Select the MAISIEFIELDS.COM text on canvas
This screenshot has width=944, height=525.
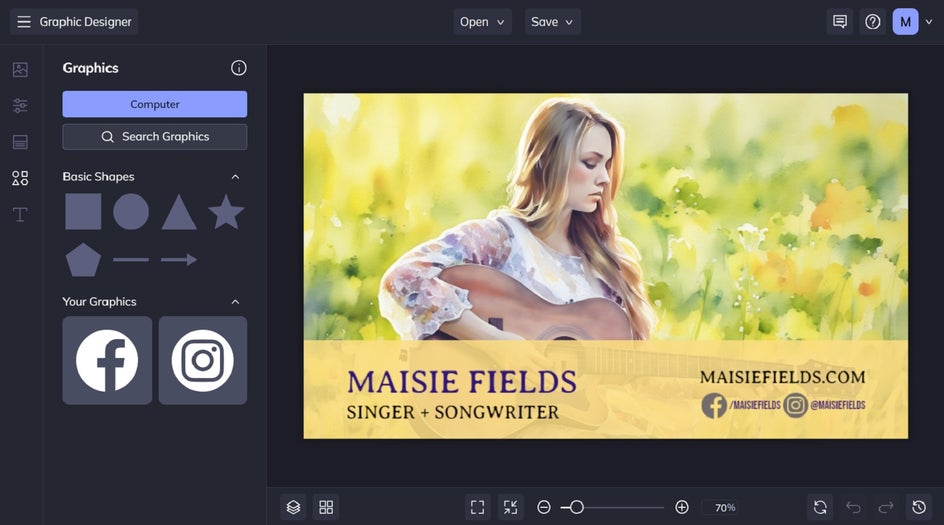tap(783, 377)
